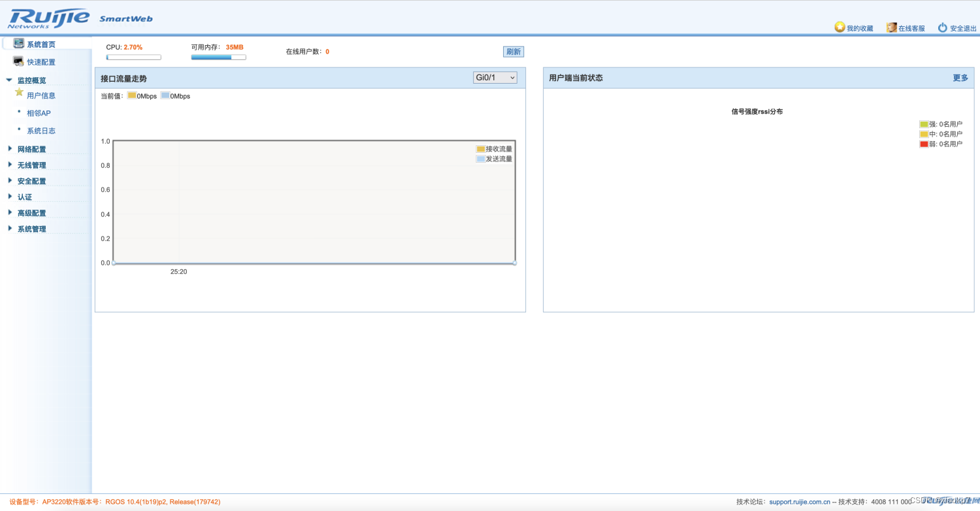980x511 pixels.
Task: Click the CPU usage progress bar
Action: [133, 58]
